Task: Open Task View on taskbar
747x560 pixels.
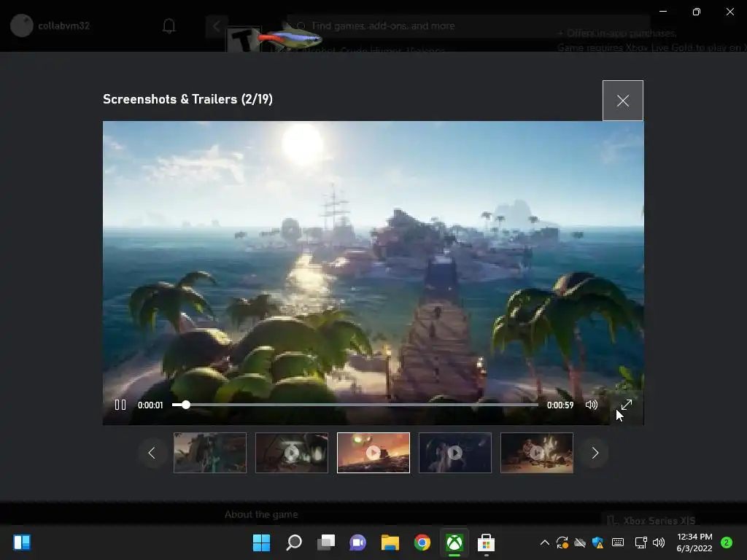Action: 326,542
